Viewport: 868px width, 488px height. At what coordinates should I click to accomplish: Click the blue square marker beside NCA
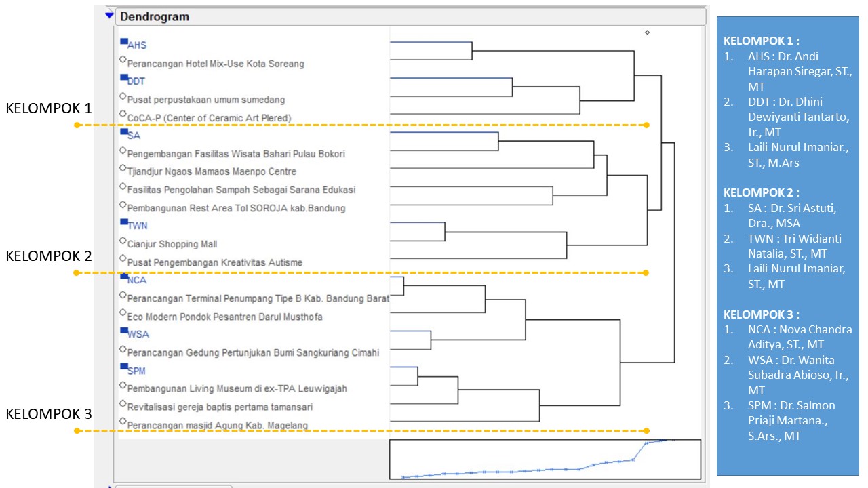tap(123, 277)
